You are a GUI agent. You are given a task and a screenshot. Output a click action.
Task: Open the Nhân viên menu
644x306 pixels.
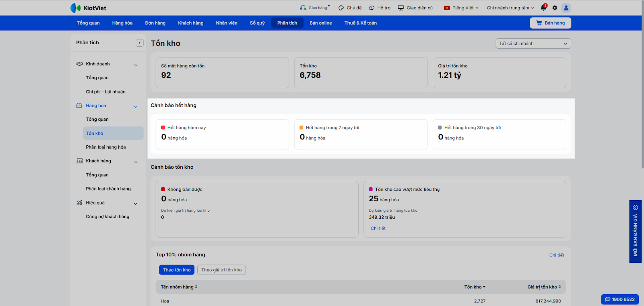pyautogui.click(x=227, y=23)
